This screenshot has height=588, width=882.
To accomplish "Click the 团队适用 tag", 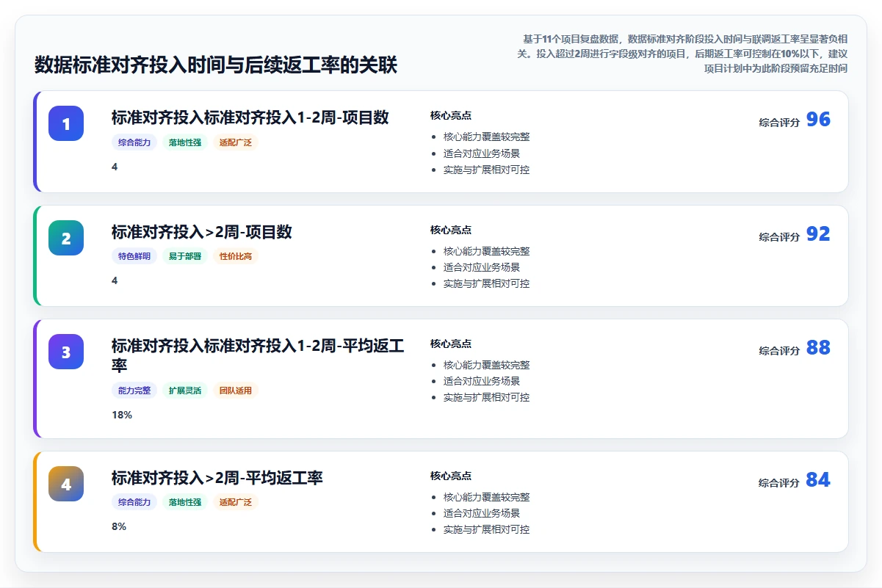I will [236, 391].
